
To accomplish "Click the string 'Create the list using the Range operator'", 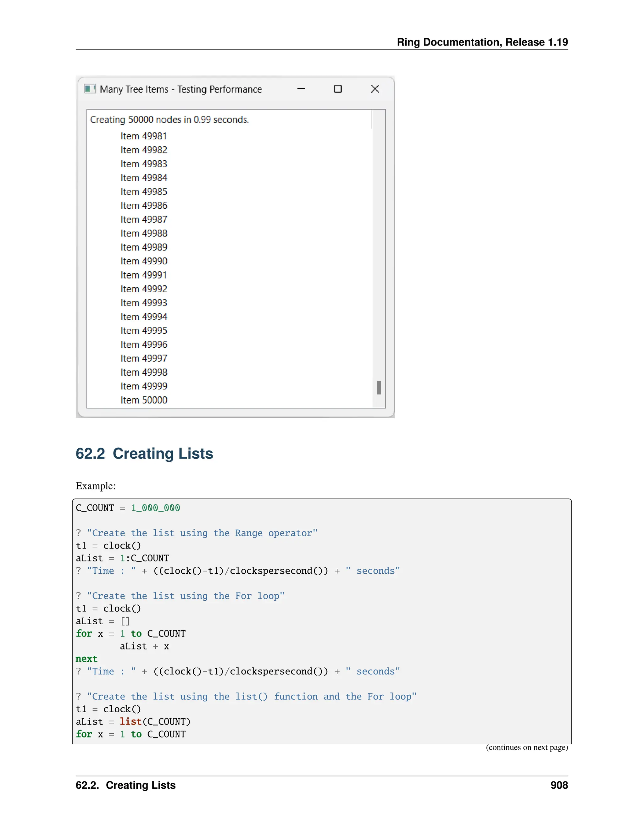I will click(x=202, y=533).
